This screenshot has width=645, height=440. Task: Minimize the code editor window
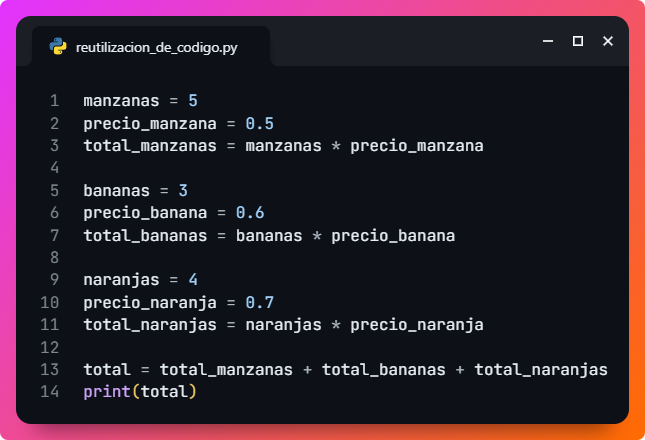click(548, 41)
